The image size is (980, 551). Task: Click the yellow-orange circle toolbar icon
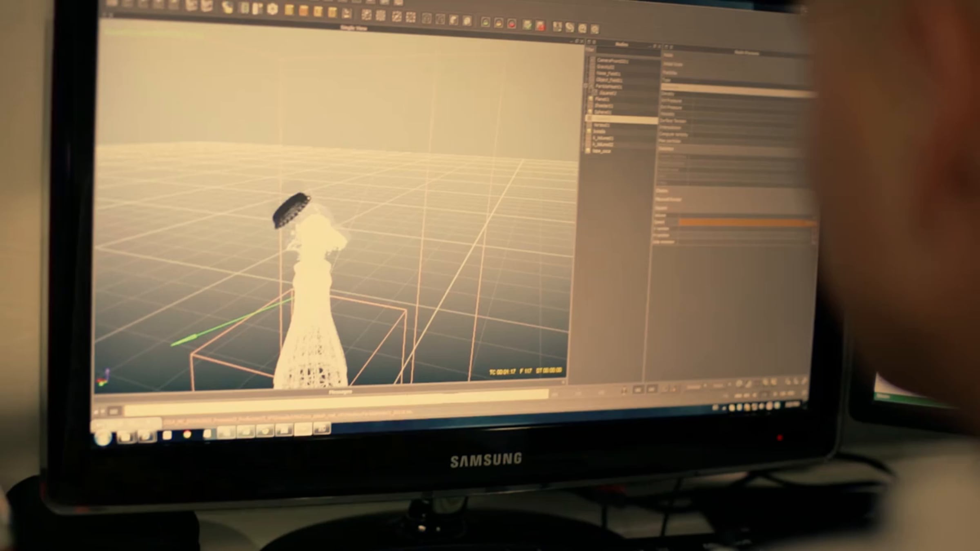pyautogui.click(x=499, y=23)
